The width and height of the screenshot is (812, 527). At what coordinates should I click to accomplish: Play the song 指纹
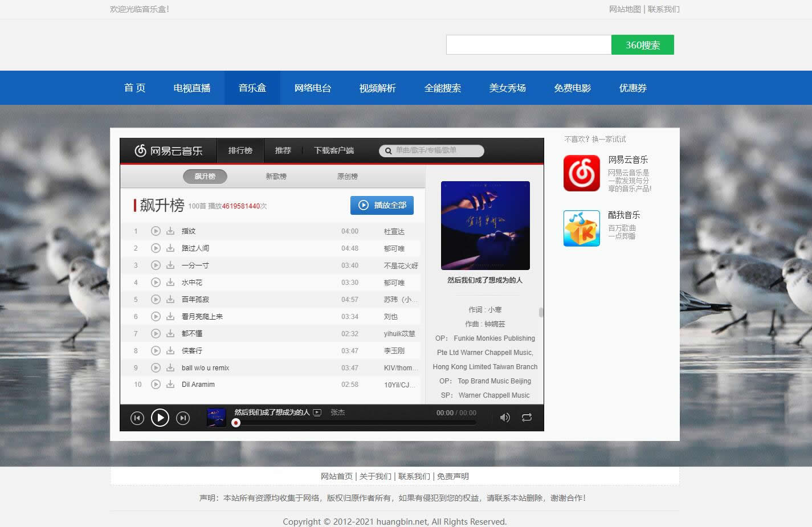click(156, 231)
